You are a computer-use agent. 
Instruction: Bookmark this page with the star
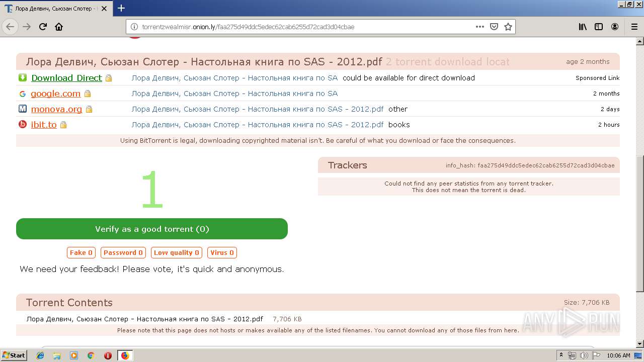[x=508, y=27]
